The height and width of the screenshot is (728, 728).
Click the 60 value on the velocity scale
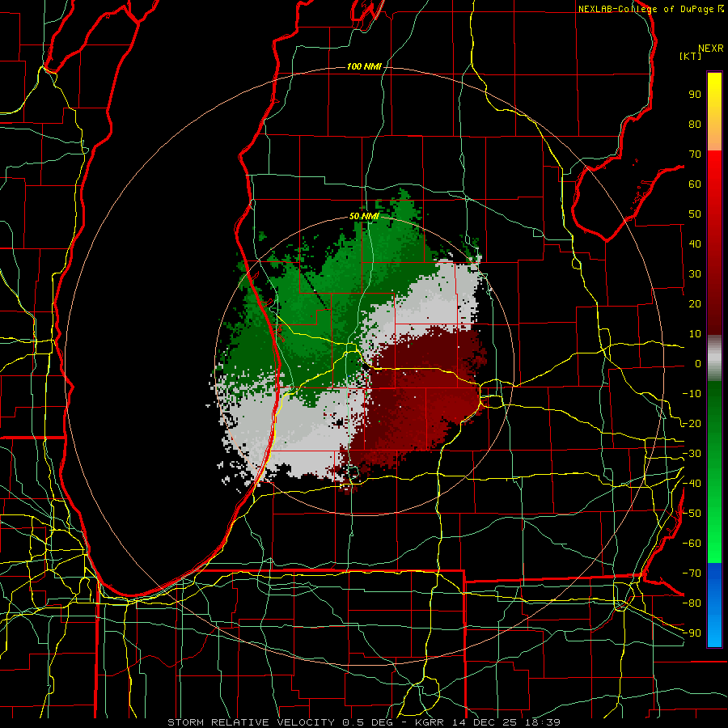click(695, 184)
